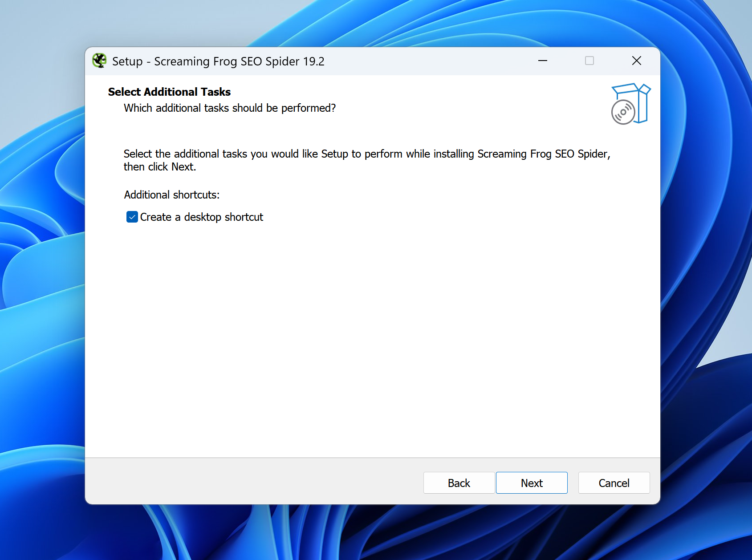Click the grayed-out maximize button
Image resolution: width=752 pixels, height=560 pixels.
coord(589,61)
